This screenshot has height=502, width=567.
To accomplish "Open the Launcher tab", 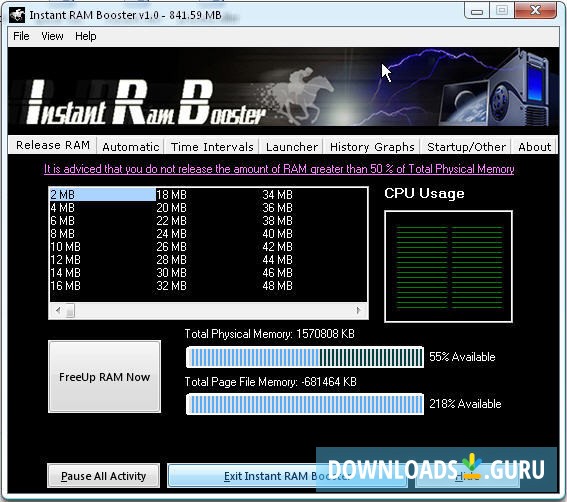I will tap(291, 147).
